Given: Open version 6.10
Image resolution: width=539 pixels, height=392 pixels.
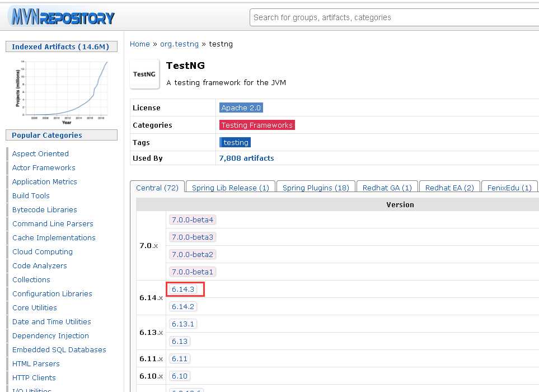Looking at the screenshot, I should click(180, 376).
